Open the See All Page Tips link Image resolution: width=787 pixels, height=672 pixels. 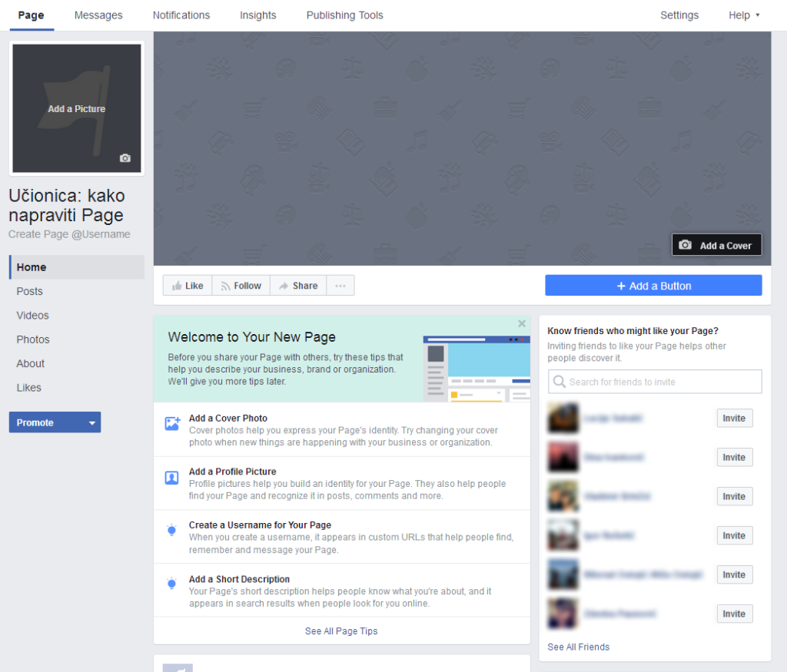point(341,631)
